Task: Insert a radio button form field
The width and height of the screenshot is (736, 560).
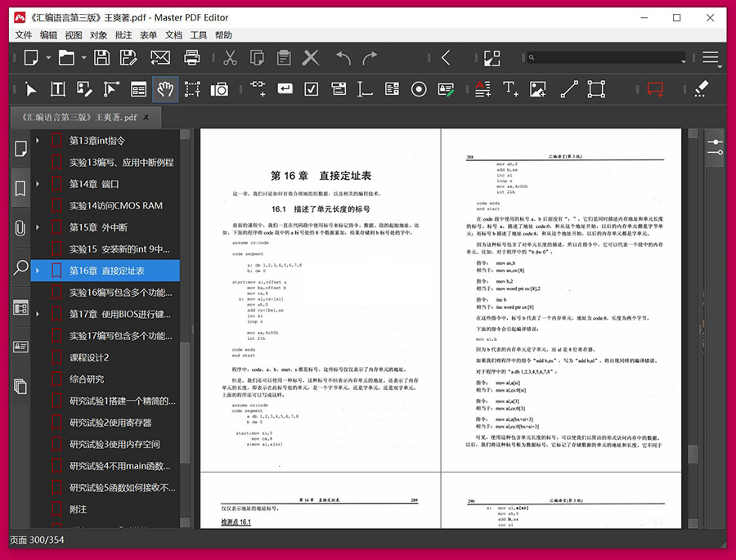Action: coord(419,89)
